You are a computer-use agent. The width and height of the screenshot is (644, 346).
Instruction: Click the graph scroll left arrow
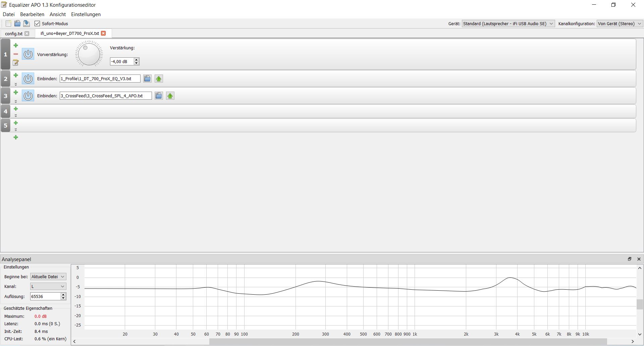pyautogui.click(x=74, y=342)
